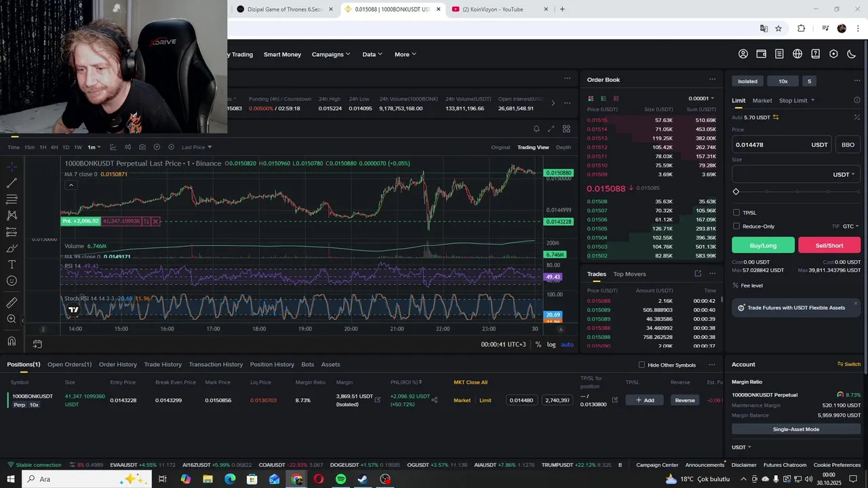Viewport: 868px width, 488px height.
Task: Select the Market order tab
Action: click(762, 100)
